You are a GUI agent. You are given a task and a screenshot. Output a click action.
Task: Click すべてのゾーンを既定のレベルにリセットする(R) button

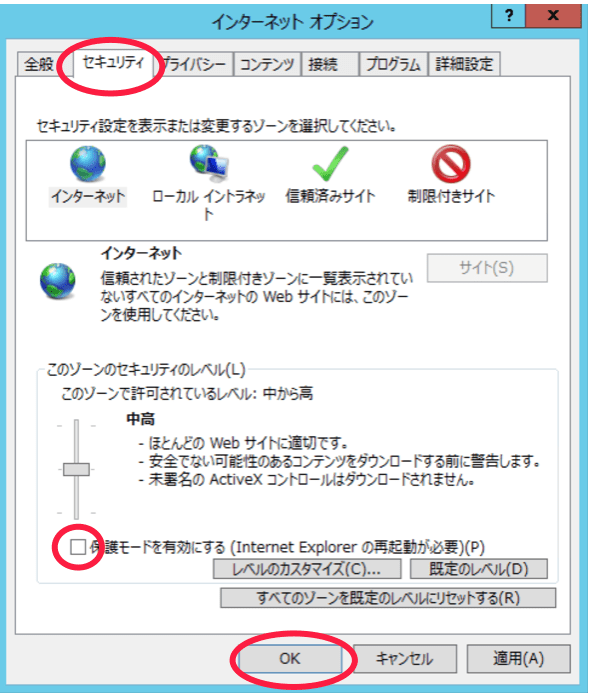pyautogui.click(x=388, y=598)
